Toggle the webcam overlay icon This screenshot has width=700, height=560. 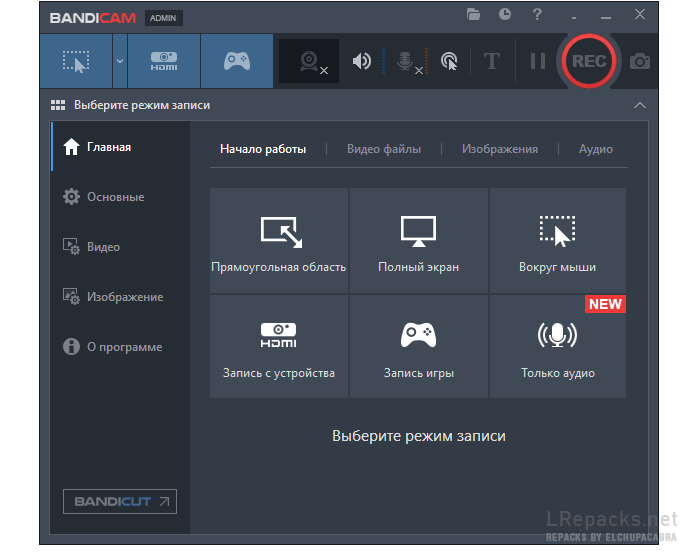click(309, 61)
